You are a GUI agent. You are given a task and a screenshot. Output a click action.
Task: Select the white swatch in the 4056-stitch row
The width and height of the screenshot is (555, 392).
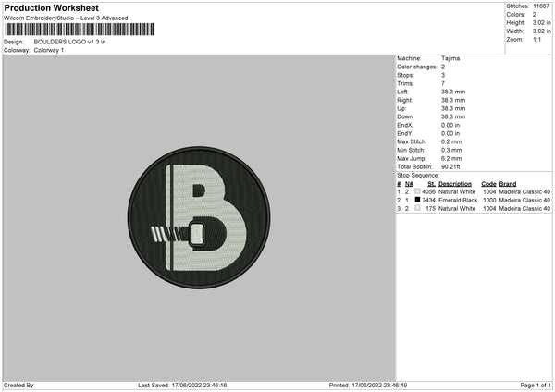418,191
